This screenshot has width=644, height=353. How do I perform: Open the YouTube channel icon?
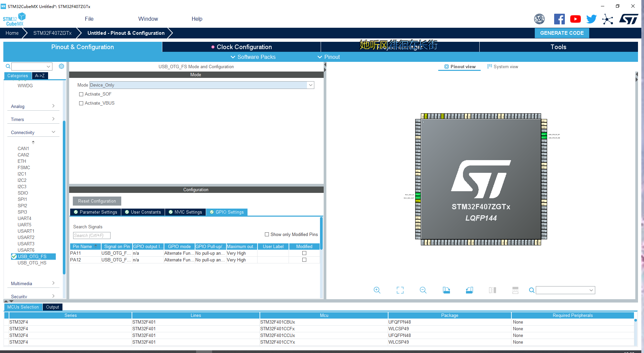[x=575, y=19]
